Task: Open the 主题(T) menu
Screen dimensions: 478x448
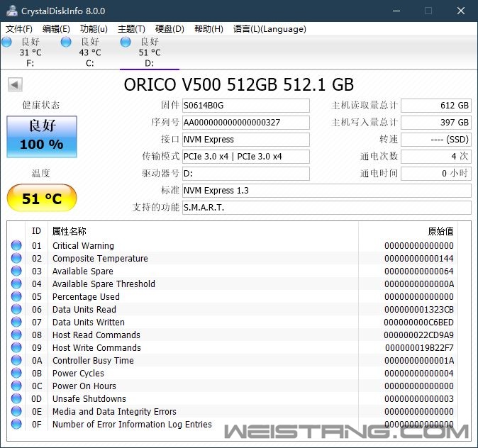Action: 131,29
